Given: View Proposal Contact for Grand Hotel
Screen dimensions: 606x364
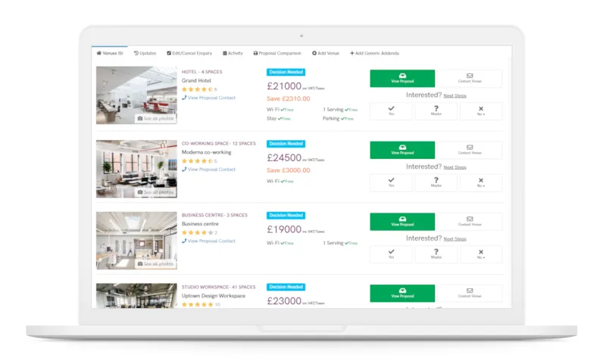Looking at the screenshot, I should [x=209, y=98].
